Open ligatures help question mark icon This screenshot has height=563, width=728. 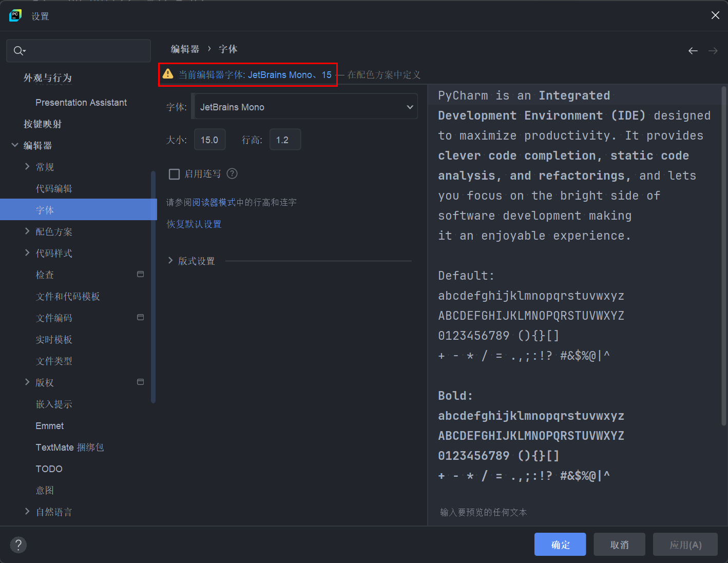232,173
